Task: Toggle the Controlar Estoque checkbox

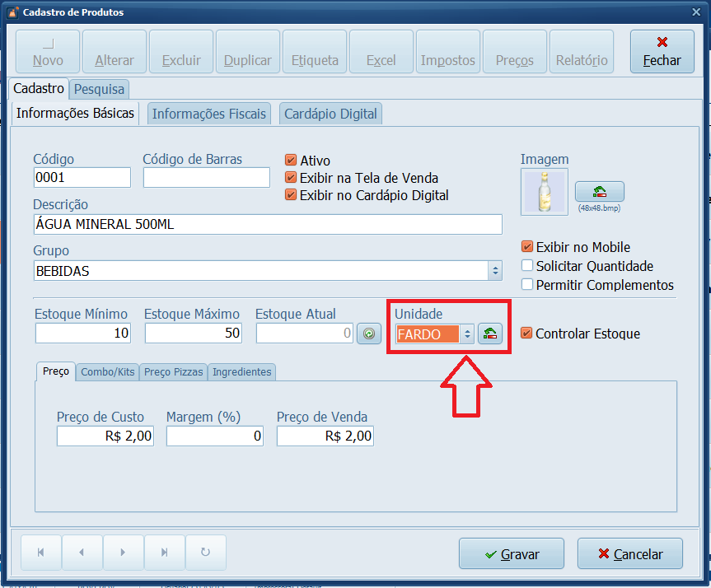Action: point(527,334)
